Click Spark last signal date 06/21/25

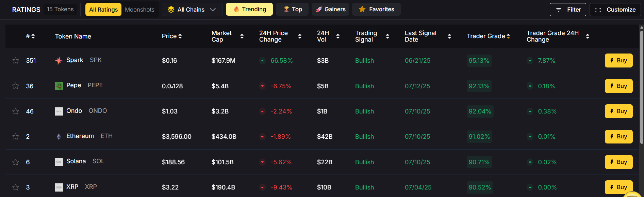417,61
